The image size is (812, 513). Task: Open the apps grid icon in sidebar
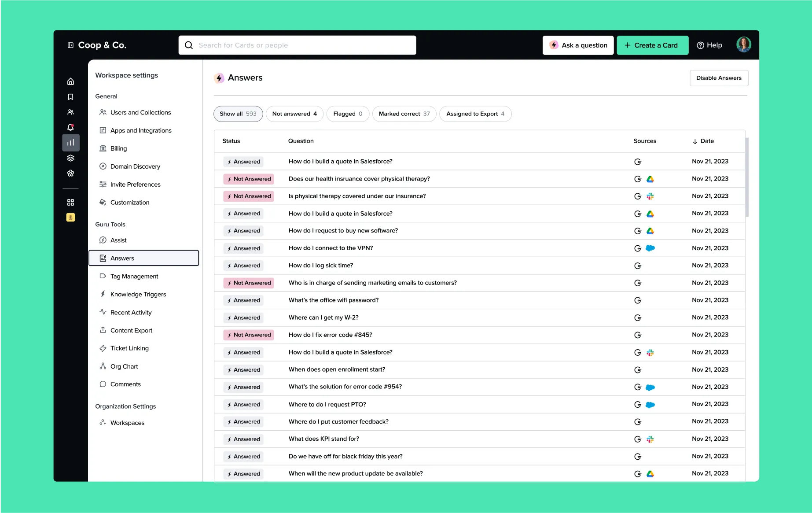(x=70, y=202)
